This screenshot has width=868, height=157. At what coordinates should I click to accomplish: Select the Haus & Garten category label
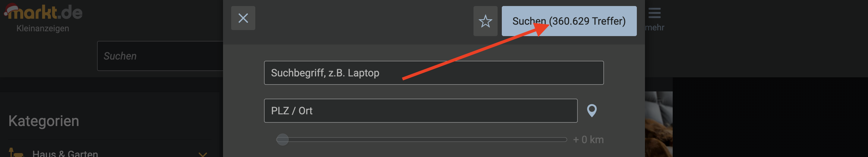pos(65,154)
